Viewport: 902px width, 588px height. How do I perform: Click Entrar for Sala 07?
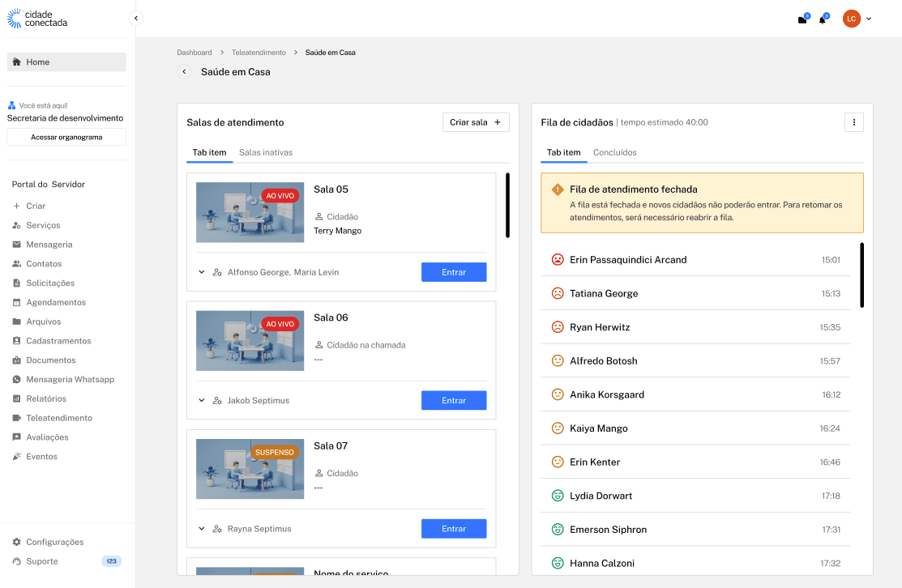(454, 528)
